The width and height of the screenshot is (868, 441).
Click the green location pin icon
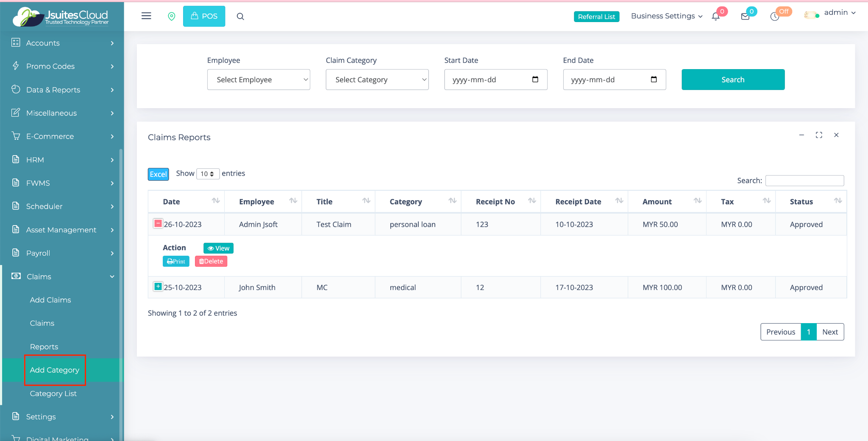(x=172, y=17)
